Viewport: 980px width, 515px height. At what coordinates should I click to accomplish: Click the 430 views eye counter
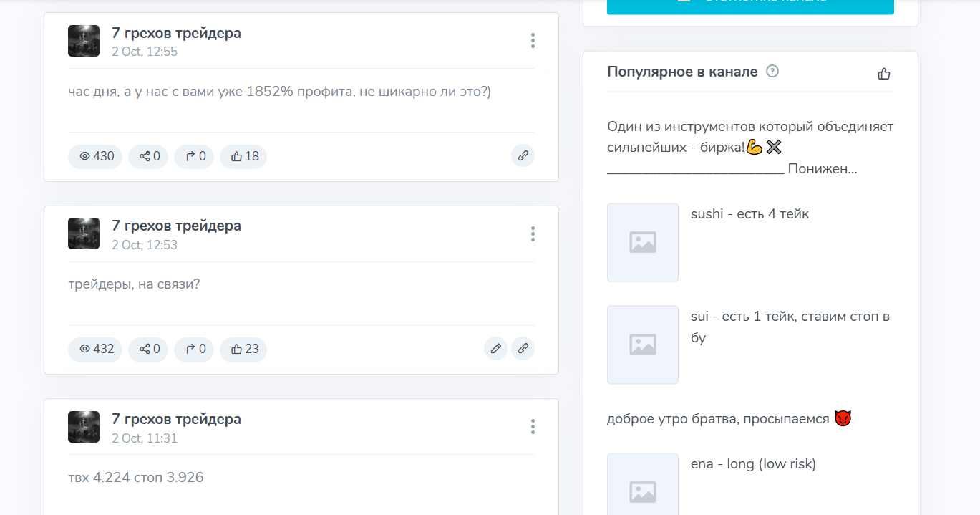tap(95, 157)
